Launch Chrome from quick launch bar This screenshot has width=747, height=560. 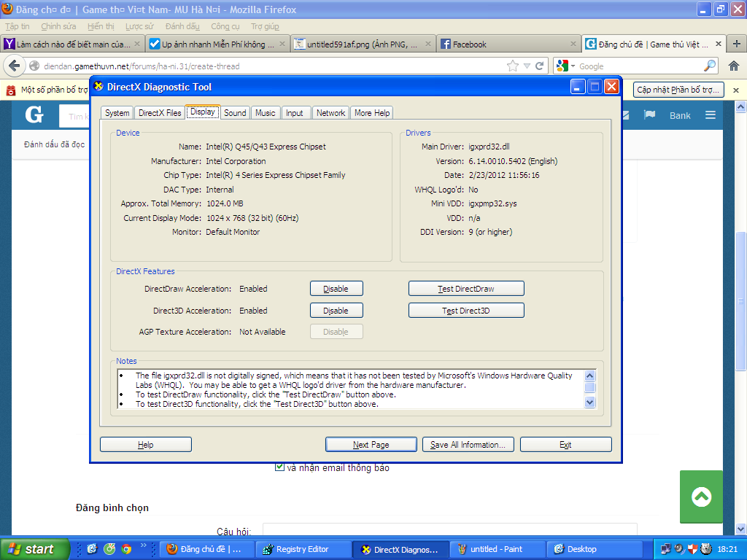pyautogui.click(x=126, y=549)
